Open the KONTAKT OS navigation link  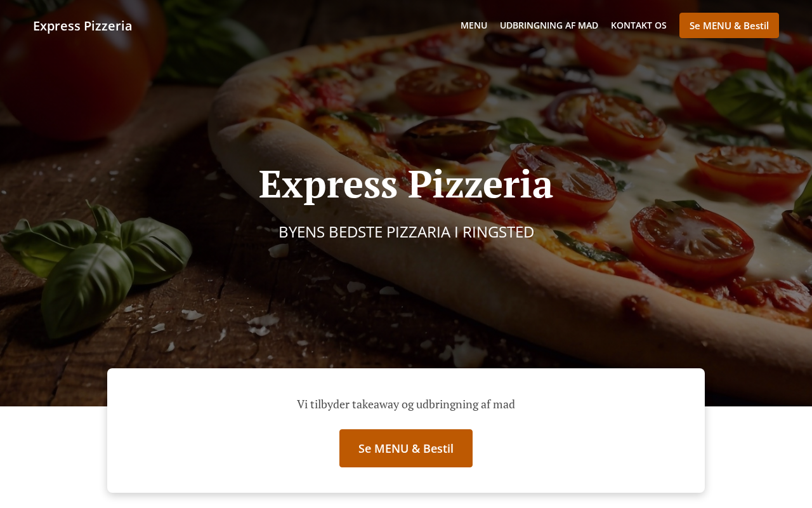[x=639, y=25]
